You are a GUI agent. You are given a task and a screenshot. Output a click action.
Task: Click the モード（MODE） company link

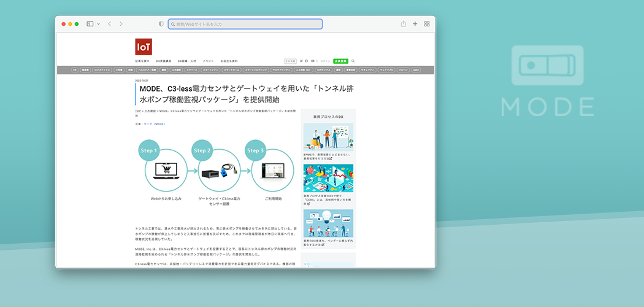pos(154,123)
